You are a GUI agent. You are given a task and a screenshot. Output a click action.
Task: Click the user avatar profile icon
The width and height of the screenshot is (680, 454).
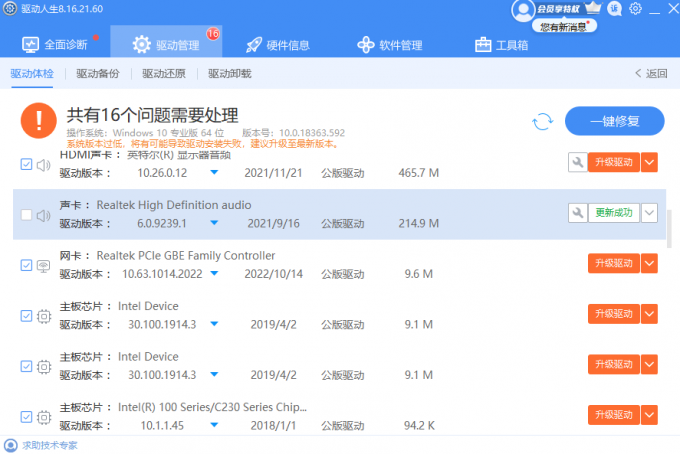[x=522, y=10]
